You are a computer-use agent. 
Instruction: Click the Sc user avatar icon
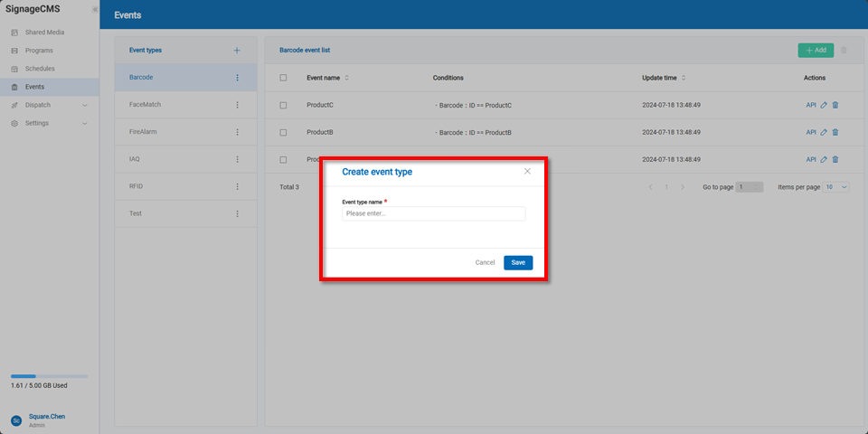tap(15, 420)
